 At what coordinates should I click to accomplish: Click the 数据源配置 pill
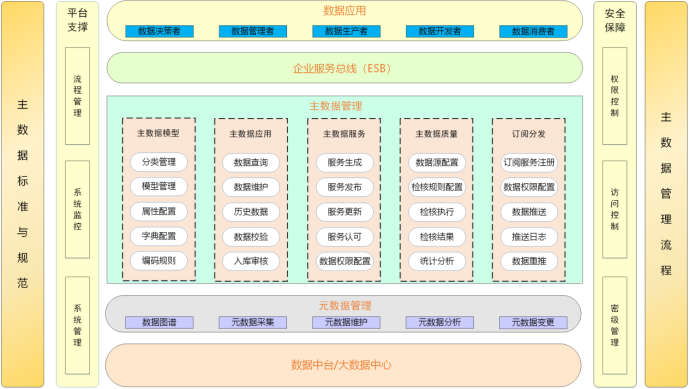437,162
